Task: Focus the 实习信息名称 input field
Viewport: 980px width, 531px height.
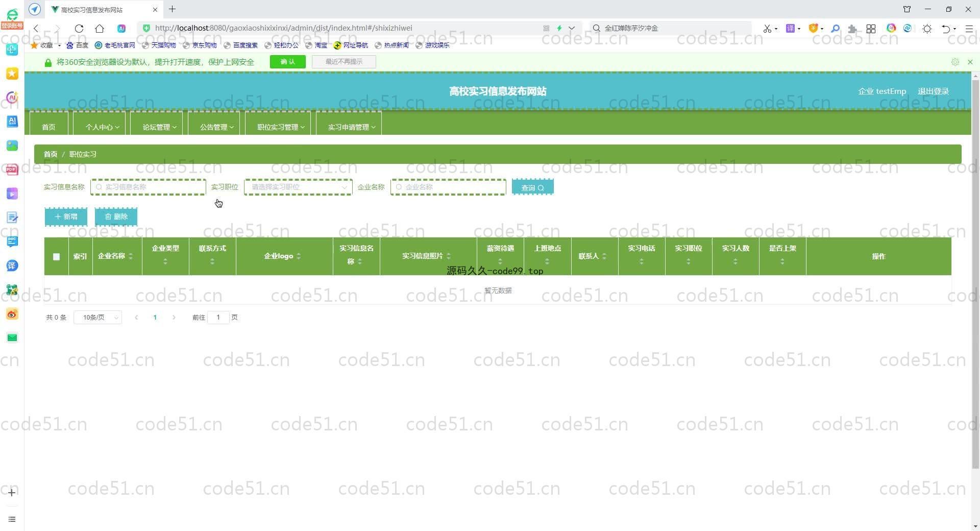Action: 148,187
